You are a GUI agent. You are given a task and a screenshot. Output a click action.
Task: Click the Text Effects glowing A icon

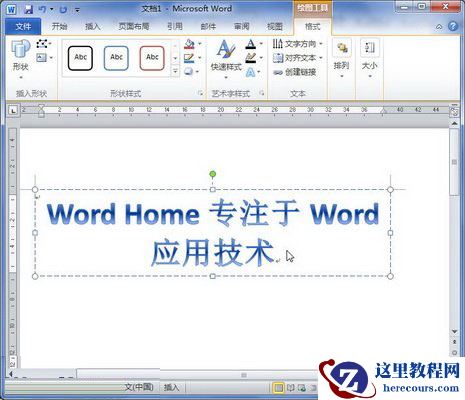(x=251, y=72)
